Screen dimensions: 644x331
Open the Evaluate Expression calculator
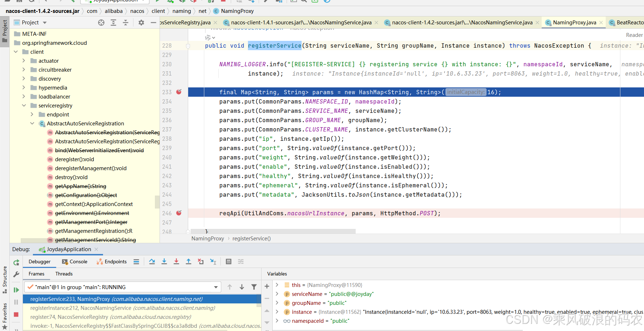229,262
